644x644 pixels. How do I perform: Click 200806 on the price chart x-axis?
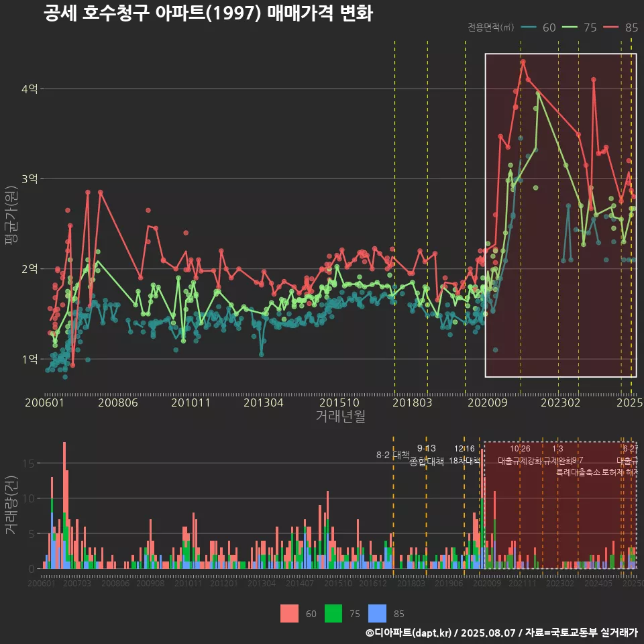tap(118, 402)
